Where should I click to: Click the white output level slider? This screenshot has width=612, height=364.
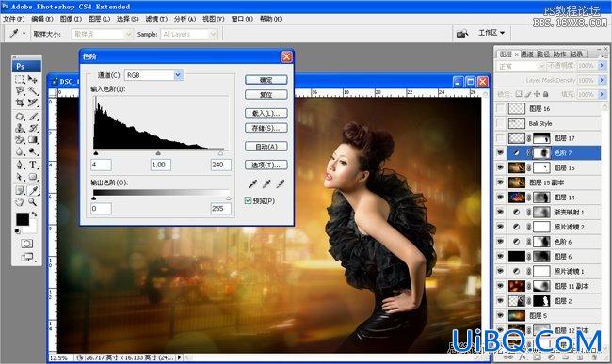coord(229,198)
